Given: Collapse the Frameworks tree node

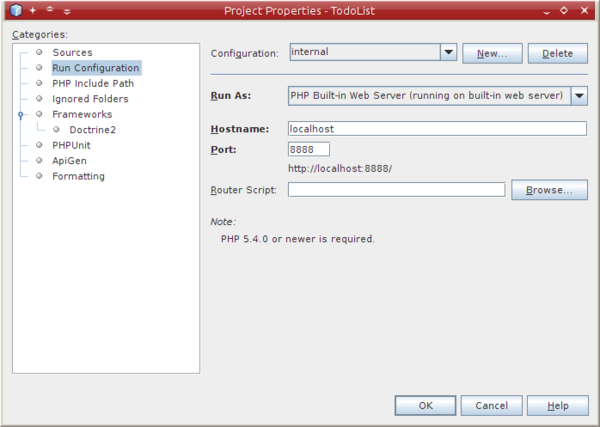Looking at the screenshot, I should [20, 115].
